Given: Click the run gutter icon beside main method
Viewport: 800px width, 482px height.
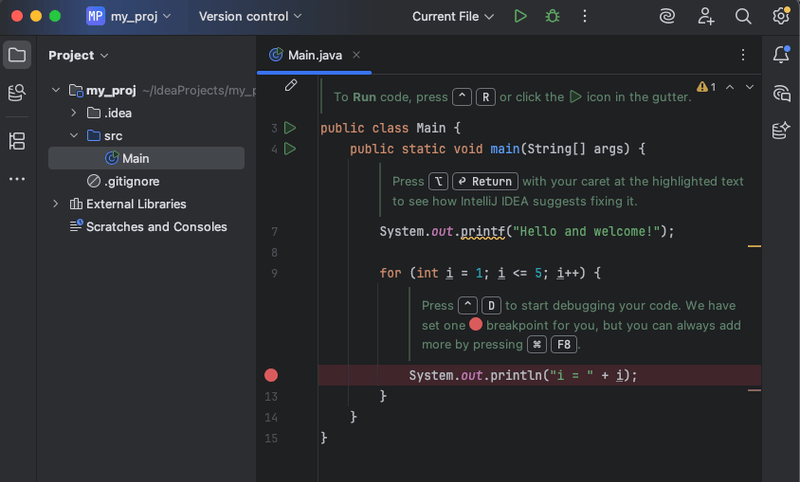Looking at the screenshot, I should click(290, 149).
